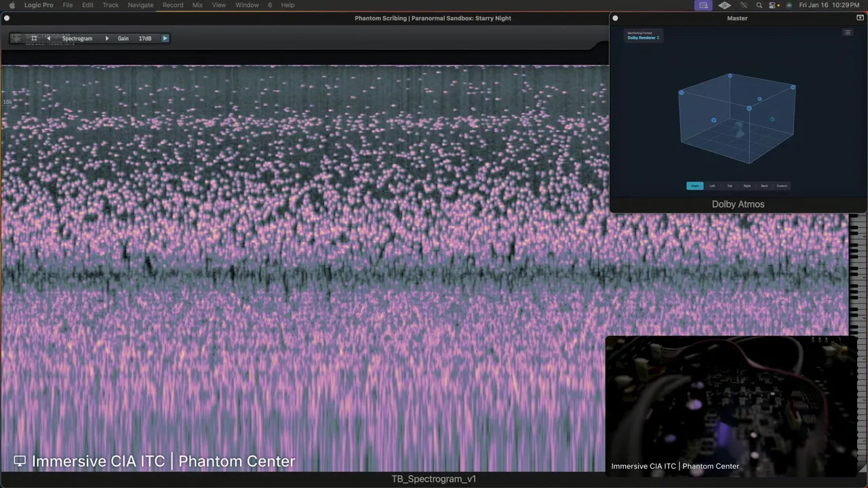
Task: Click the large Immersive CIA ITC Phantom Center caption
Action: coord(163,462)
